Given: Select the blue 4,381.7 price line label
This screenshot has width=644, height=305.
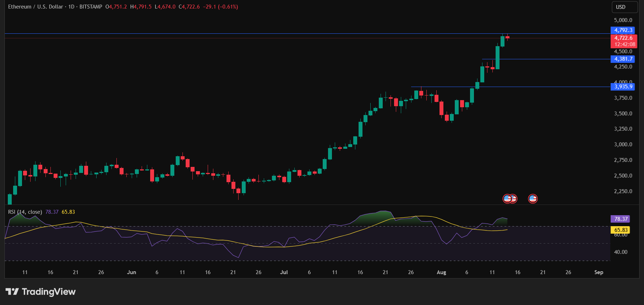Looking at the screenshot, I should (623, 59).
